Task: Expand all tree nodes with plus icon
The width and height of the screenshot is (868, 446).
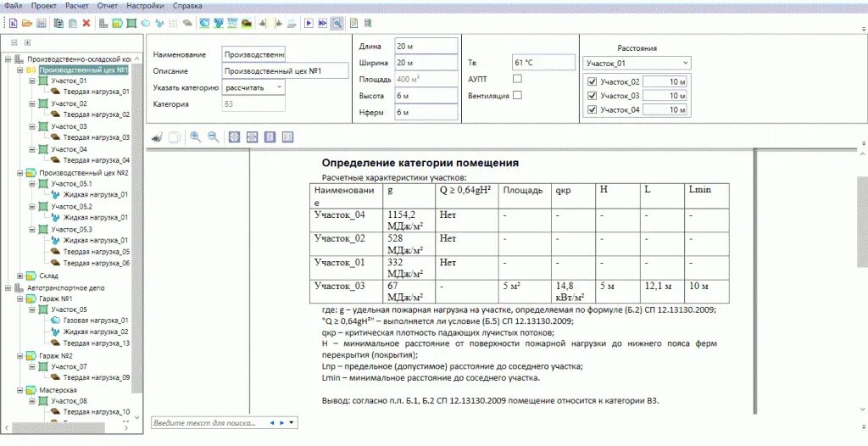Action: 27,42
